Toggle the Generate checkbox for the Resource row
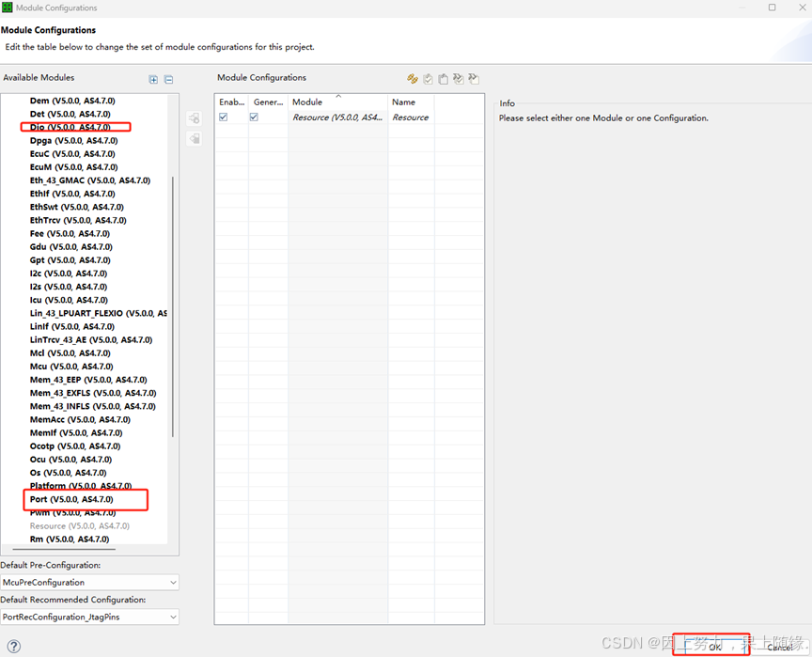Viewport: 812px width, 657px height. pyautogui.click(x=254, y=117)
